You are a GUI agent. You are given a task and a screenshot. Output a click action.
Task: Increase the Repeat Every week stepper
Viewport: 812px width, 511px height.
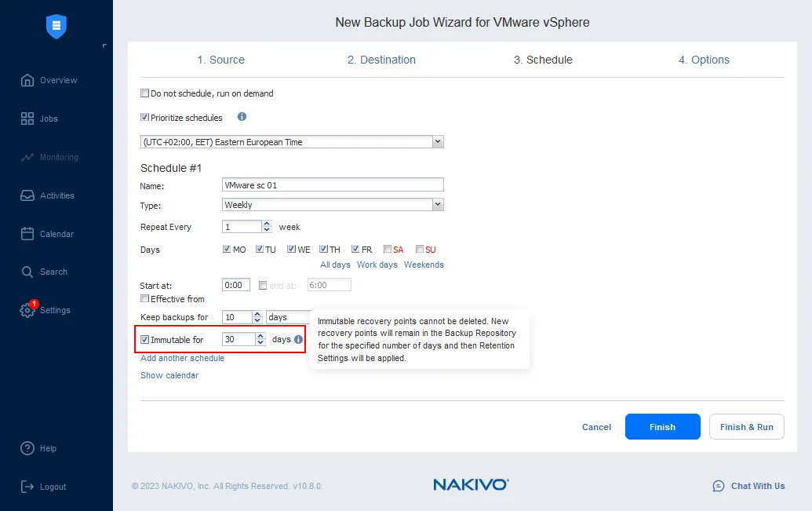pos(267,224)
